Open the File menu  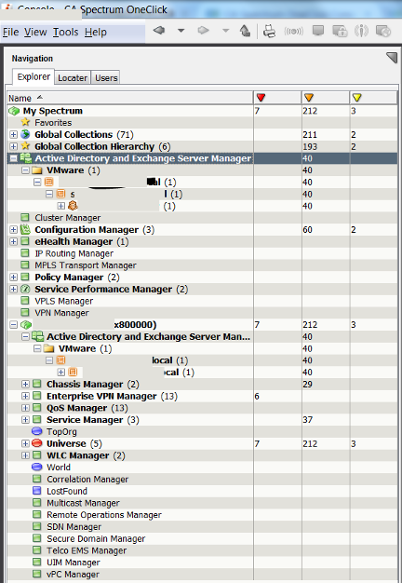click(x=11, y=32)
